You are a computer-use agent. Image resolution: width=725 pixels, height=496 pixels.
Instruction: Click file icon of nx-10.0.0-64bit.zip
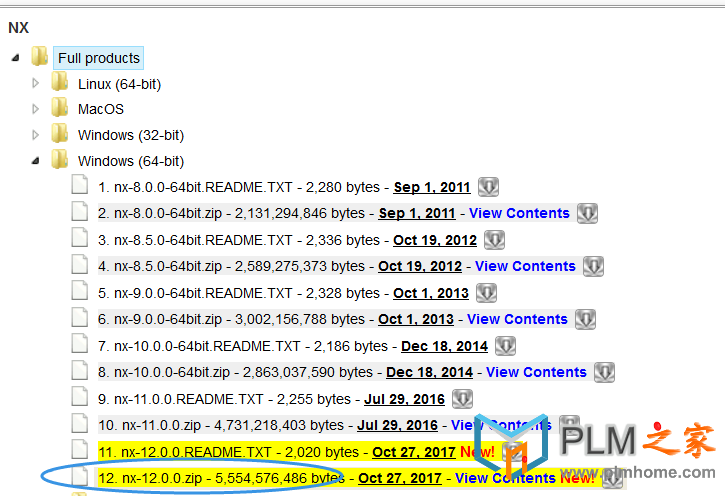click(80, 370)
